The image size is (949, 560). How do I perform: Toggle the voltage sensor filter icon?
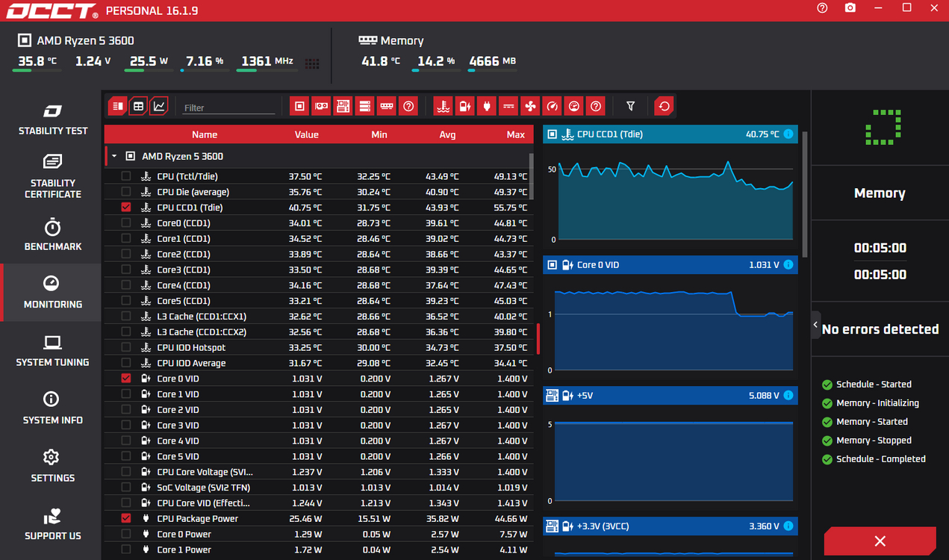point(465,107)
